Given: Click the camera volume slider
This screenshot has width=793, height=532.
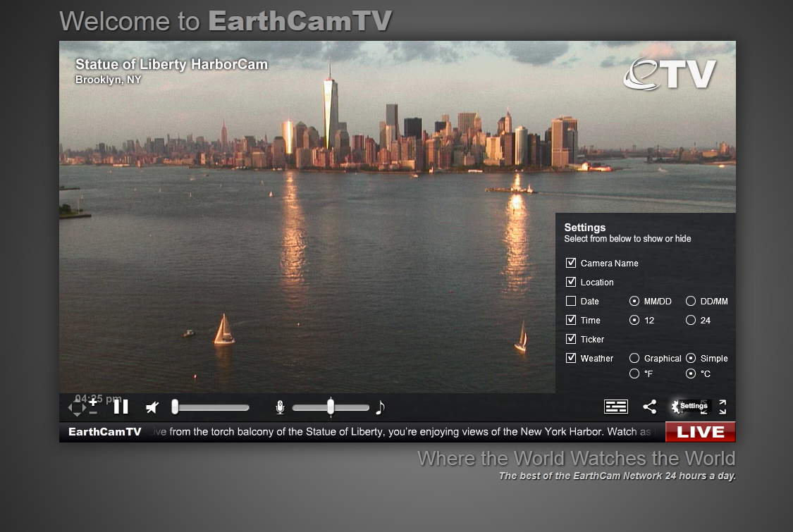Looking at the screenshot, I should tap(210, 407).
